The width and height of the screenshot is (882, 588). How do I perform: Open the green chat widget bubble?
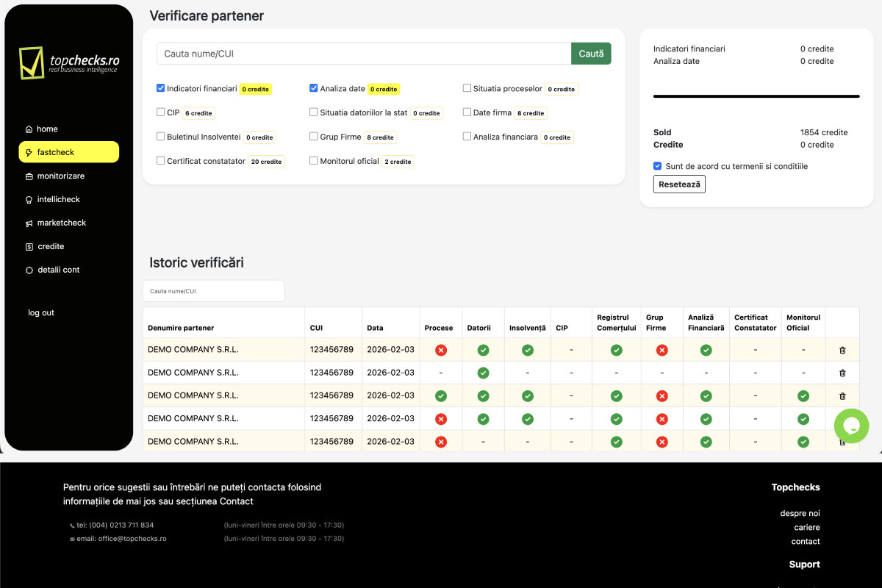tap(851, 426)
